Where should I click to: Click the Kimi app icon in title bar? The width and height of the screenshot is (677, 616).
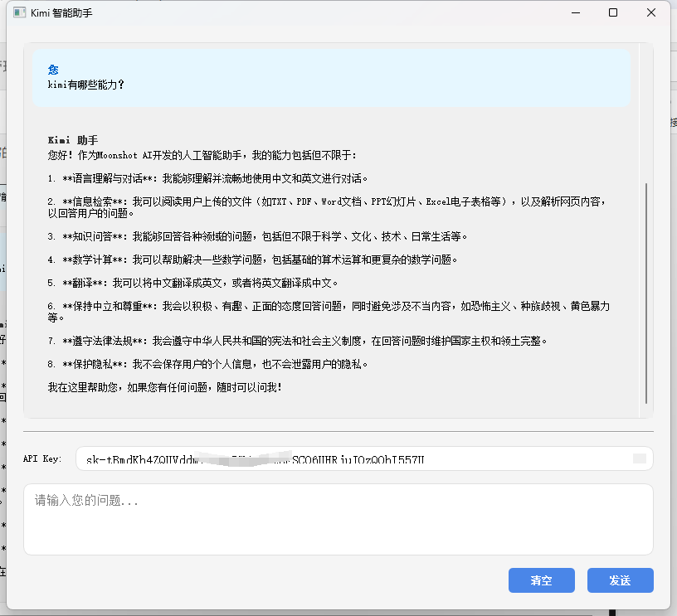19,12
